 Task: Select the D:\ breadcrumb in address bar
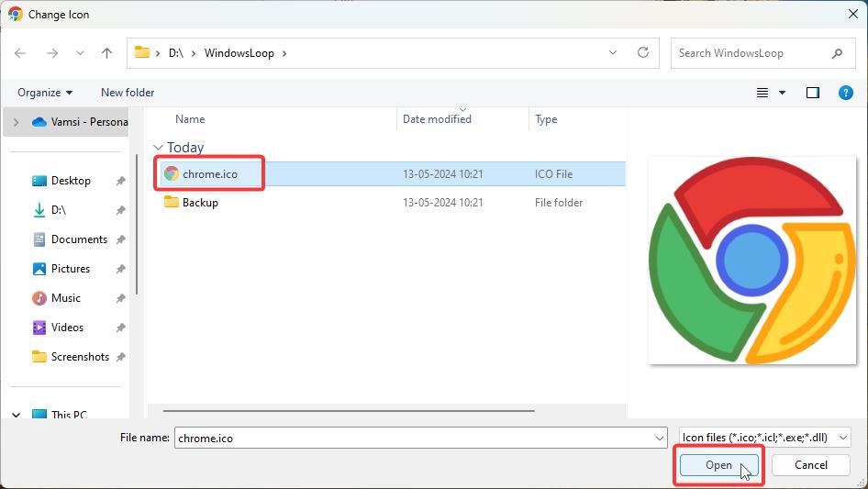pyautogui.click(x=176, y=53)
